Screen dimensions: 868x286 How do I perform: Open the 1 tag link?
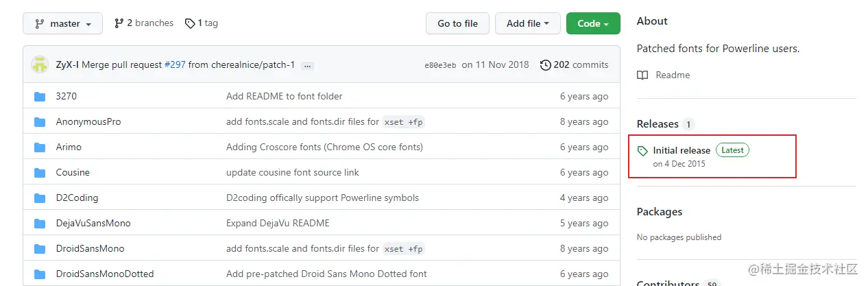click(202, 23)
